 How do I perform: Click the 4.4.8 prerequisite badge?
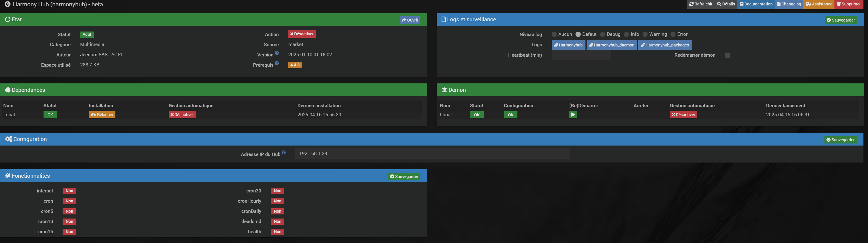point(295,65)
